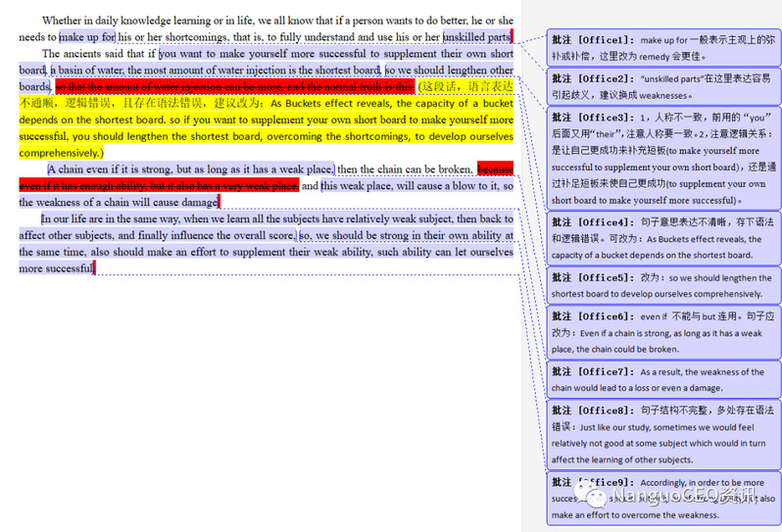This screenshot has width=782, height=532.
Task: Open comment Office1 about make up for
Action: tap(663, 48)
